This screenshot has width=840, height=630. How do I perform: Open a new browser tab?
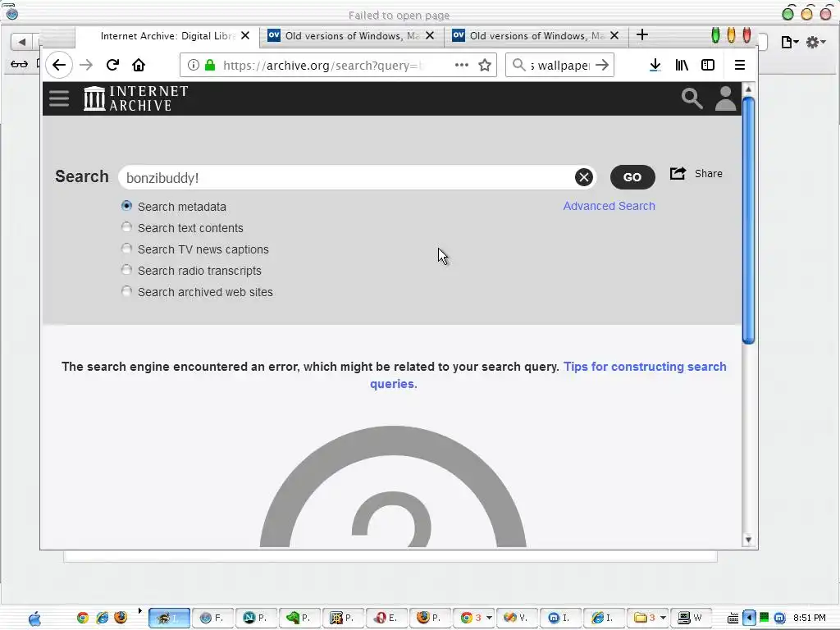(641, 35)
